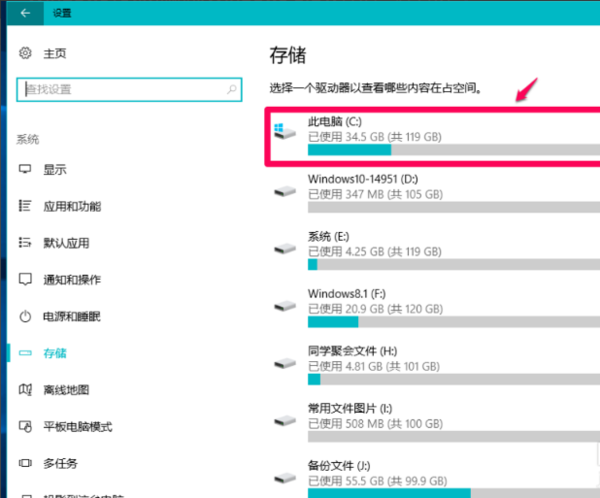The width and height of the screenshot is (600, 498).
Task: Click the Tablet mode icon in sidebar
Action: click(25, 426)
